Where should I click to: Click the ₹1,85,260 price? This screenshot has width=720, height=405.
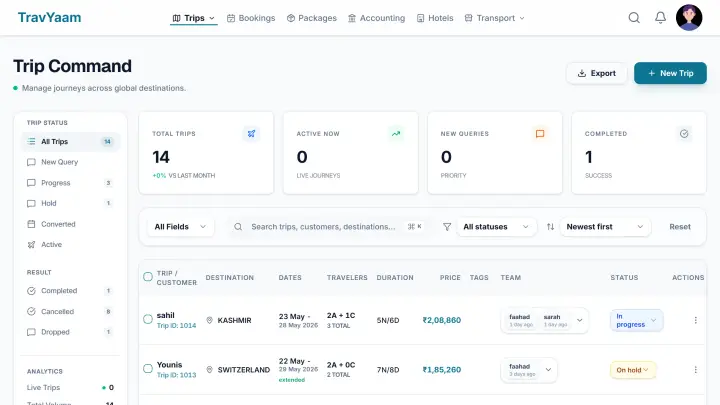(442, 370)
